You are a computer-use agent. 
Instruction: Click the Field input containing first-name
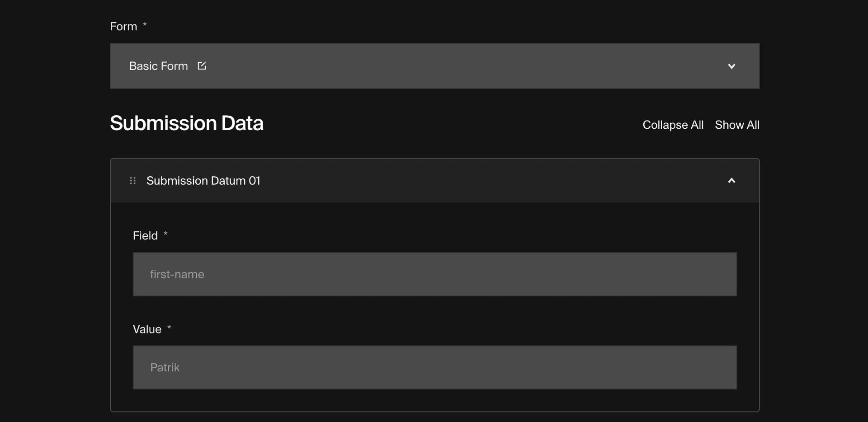[x=434, y=274]
